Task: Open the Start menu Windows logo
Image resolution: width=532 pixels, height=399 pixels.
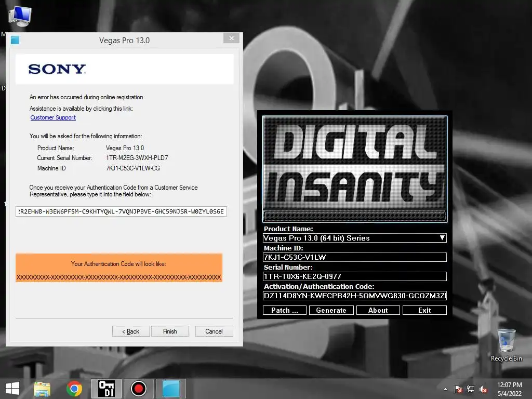Action: point(12,389)
